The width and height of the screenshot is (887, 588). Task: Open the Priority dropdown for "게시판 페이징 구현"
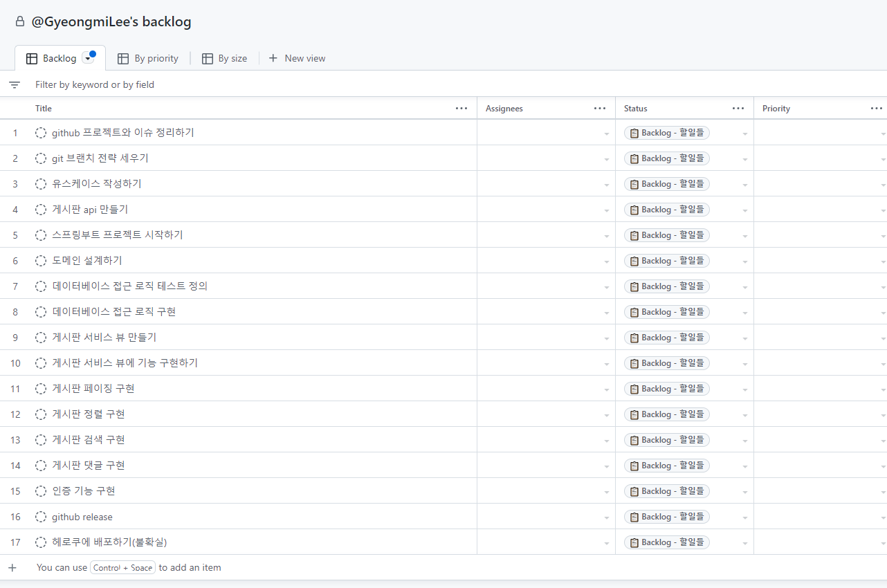pos(883,389)
